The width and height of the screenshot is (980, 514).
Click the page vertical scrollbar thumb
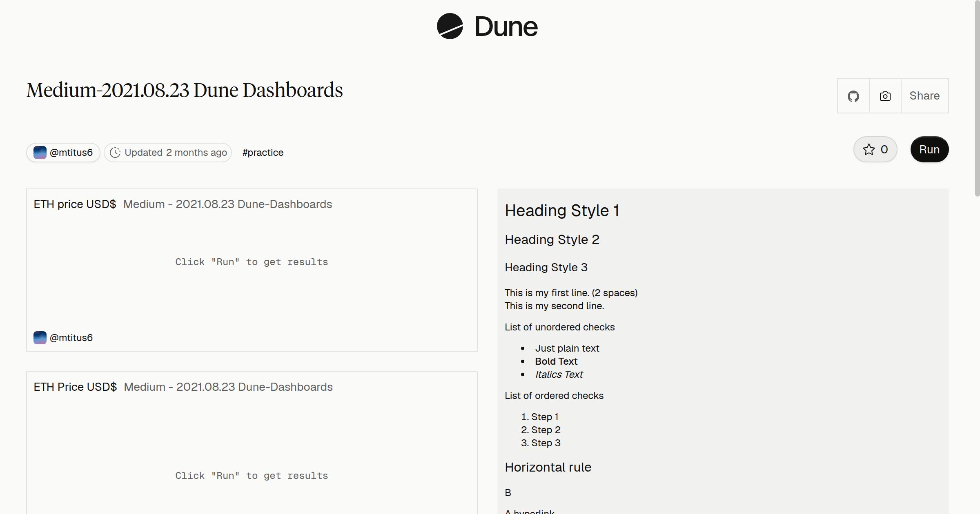[x=977, y=99]
